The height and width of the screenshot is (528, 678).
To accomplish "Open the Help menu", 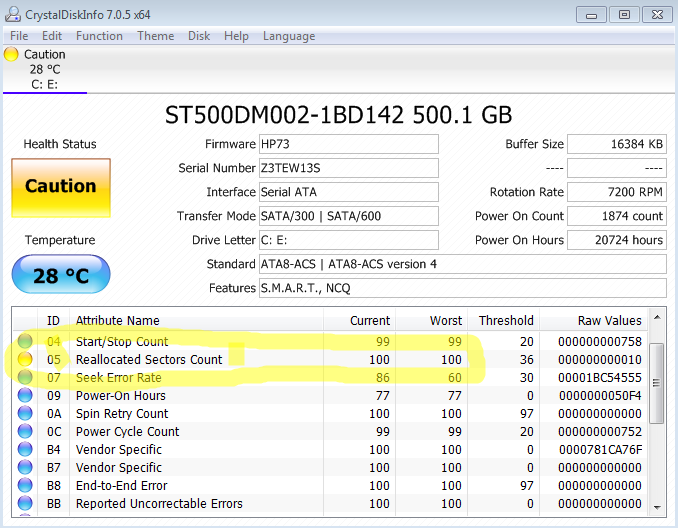I will pyautogui.click(x=236, y=36).
